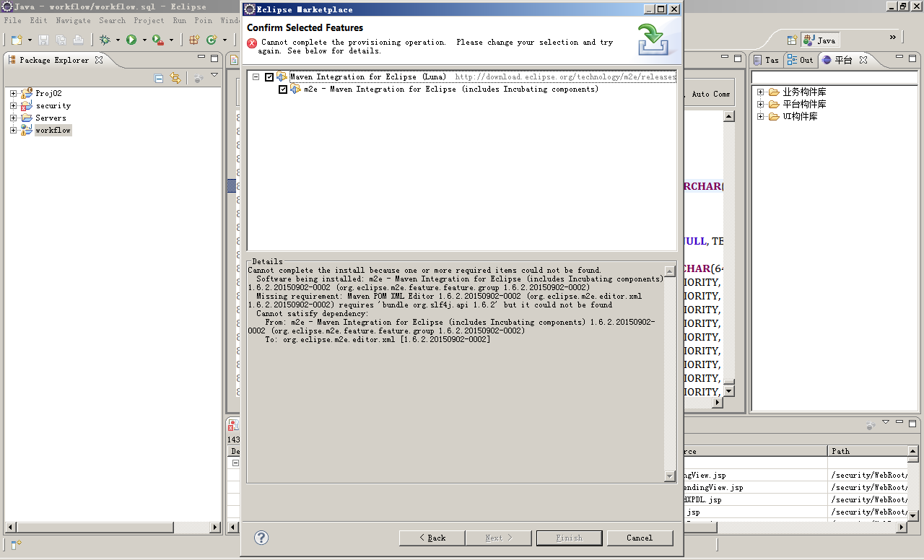
Task: Expand the workflow project
Action: click(13, 130)
